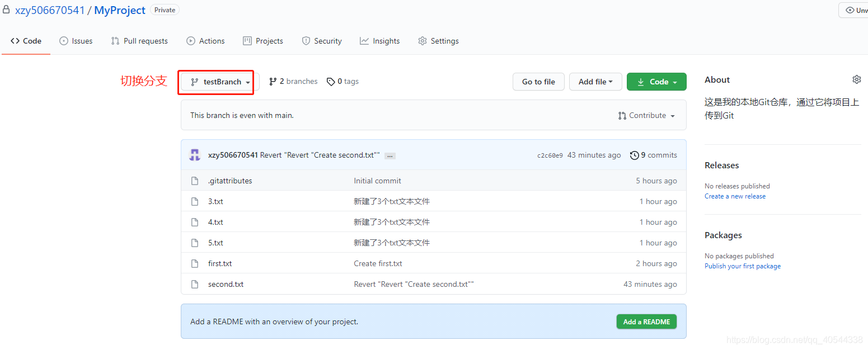The image size is (868, 350).
Task: Click '5 hours ago' timestamp for .gitattributes
Action: point(656,181)
